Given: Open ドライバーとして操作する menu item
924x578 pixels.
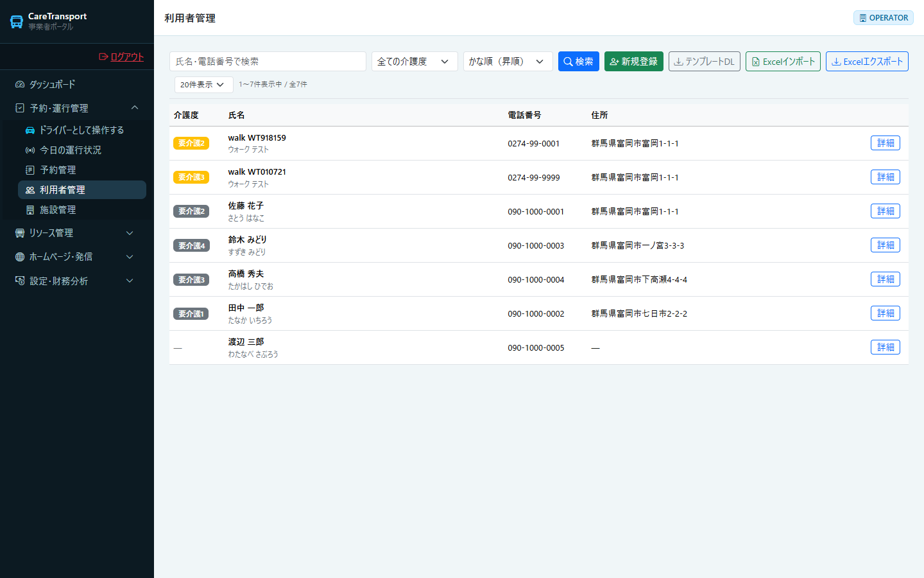Looking at the screenshot, I should coord(82,130).
